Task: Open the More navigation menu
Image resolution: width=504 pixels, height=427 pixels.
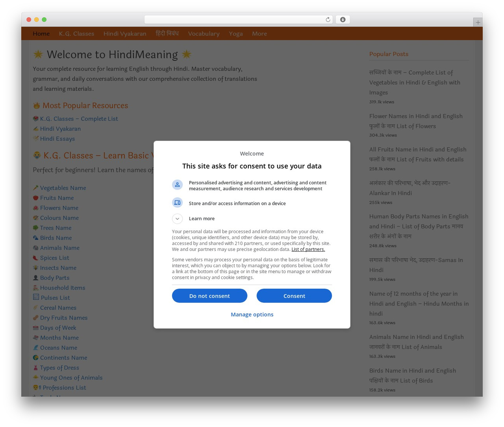Action: [x=259, y=33]
